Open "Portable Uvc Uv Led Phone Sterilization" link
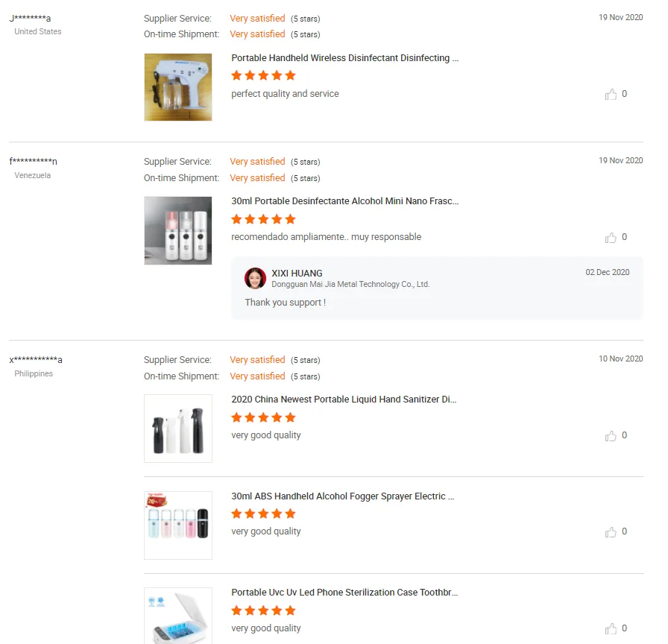This screenshot has width=668, height=644. pyautogui.click(x=344, y=593)
